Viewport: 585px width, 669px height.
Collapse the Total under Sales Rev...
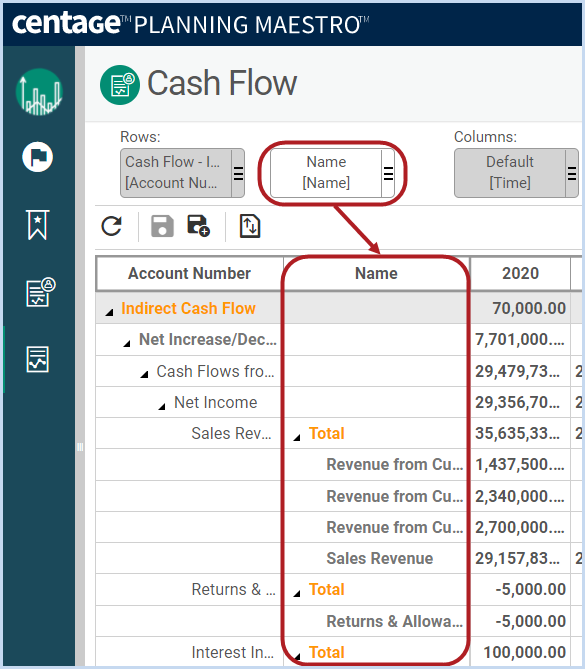[297, 437]
